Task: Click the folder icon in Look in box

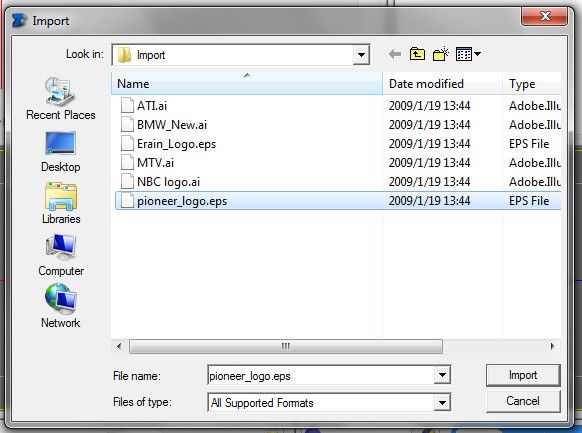Action: [x=124, y=55]
